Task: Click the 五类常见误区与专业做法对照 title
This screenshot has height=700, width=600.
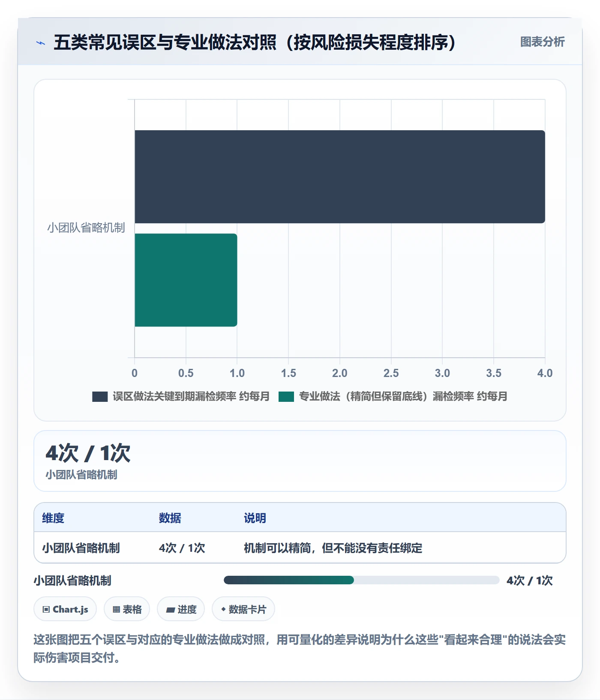Action: click(255, 42)
